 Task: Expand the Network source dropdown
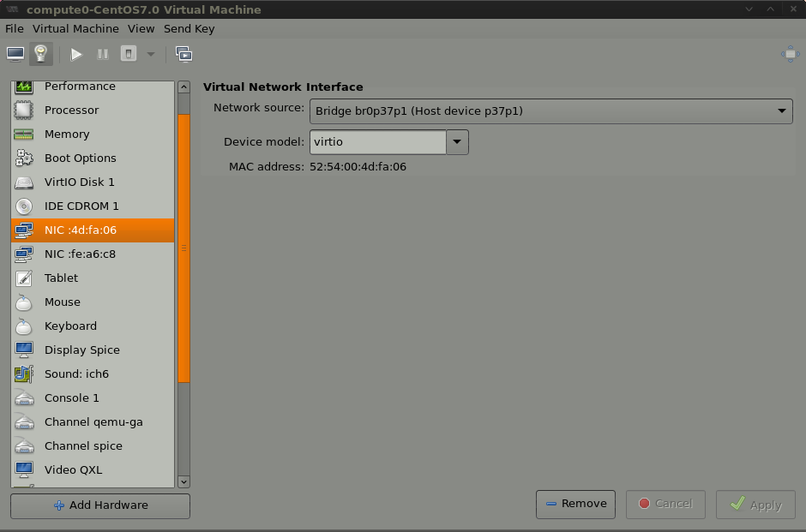point(550,111)
